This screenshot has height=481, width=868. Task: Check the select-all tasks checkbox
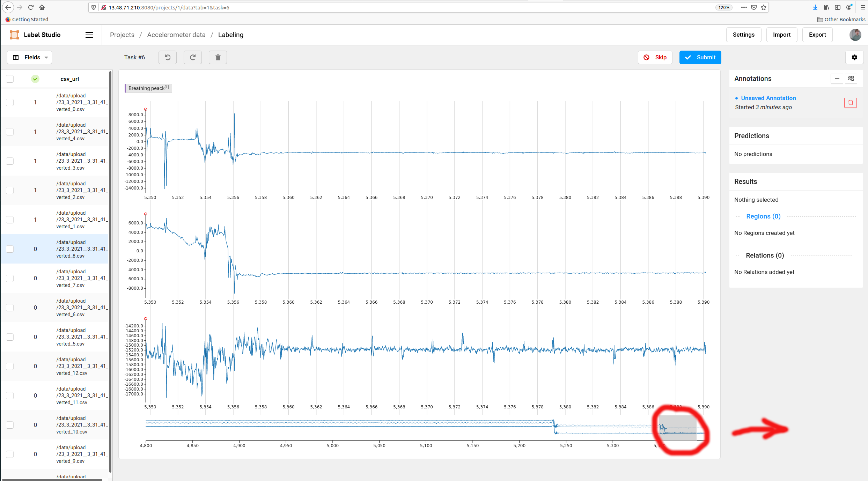point(9,79)
